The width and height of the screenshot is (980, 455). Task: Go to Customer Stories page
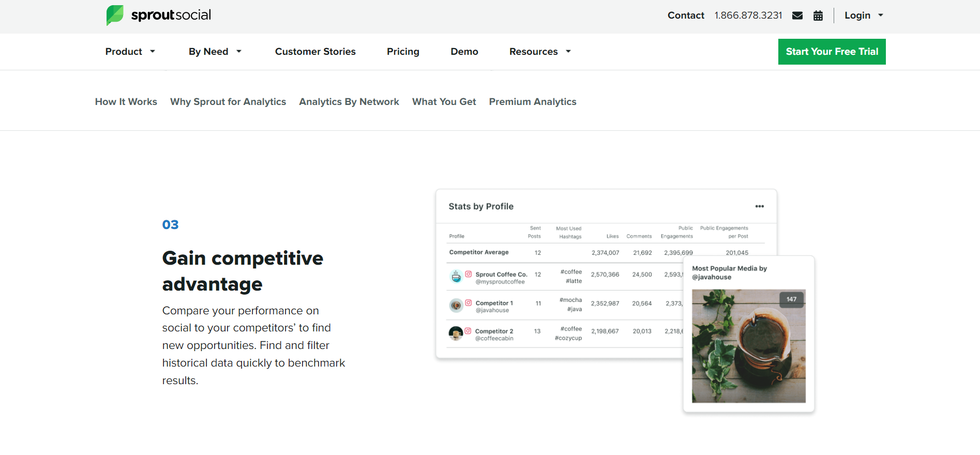[315, 52]
